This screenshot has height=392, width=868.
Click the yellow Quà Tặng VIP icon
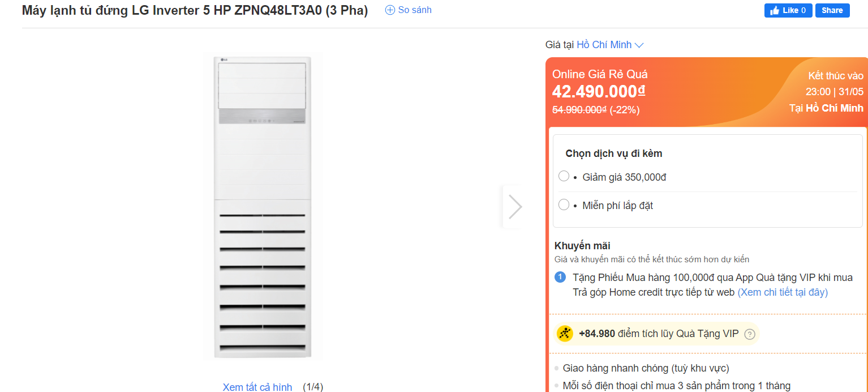point(565,334)
